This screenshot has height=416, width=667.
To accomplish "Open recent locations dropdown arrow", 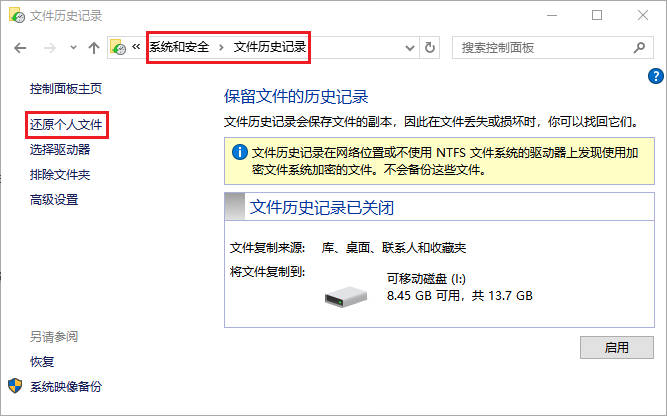I will pos(73,48).
